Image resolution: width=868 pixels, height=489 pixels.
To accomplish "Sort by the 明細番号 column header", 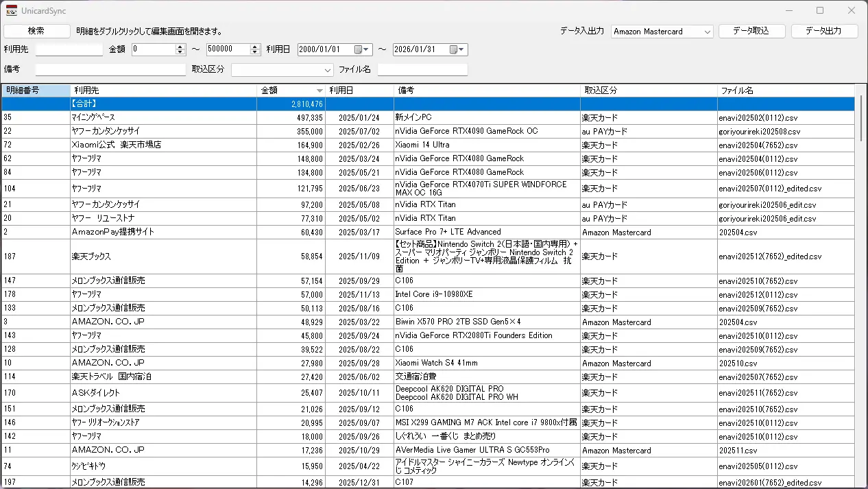I will point(36,91).
